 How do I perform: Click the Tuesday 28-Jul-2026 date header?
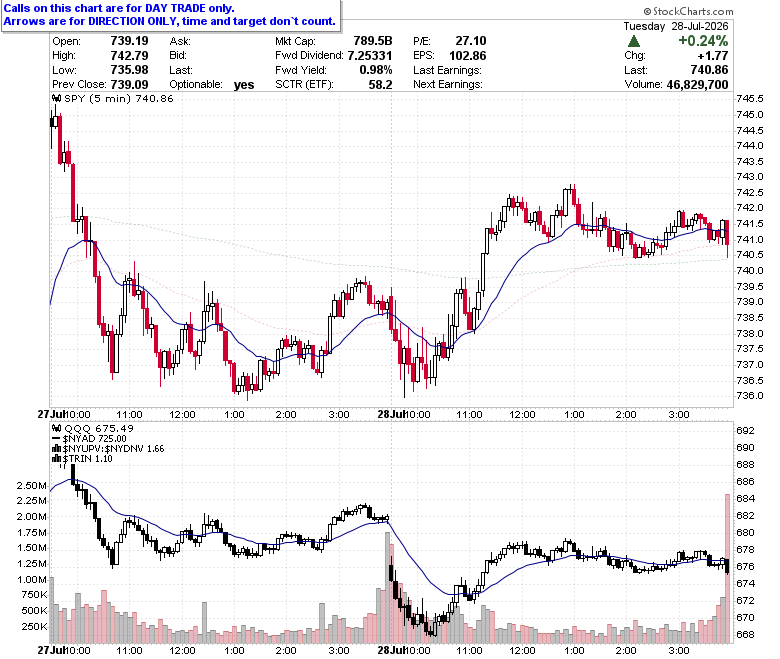click(676, 26)
